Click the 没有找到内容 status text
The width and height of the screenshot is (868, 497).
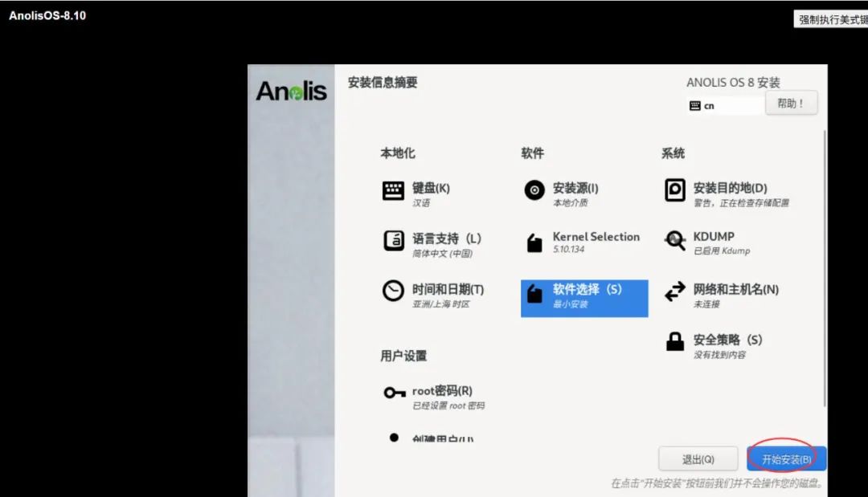click(719, 355)
